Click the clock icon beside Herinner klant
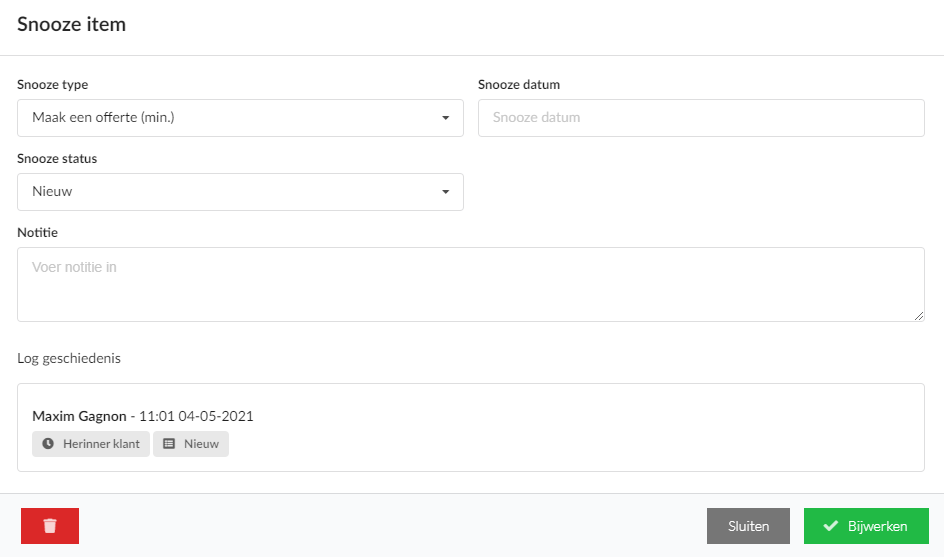The image size is (944, 557). (x=47, y=444)
